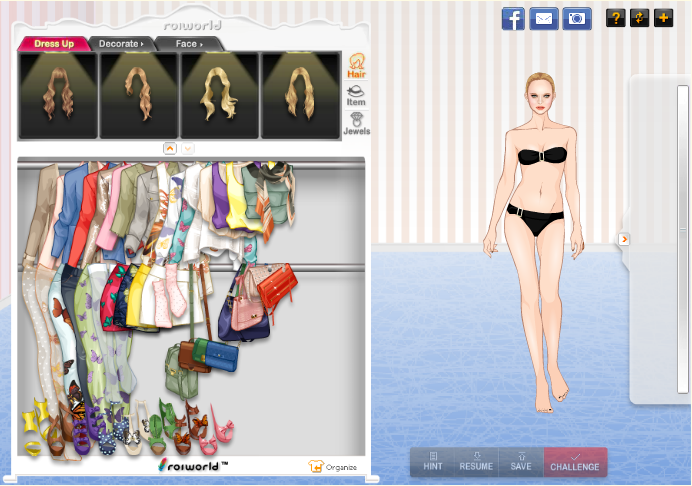
Task: Click the email envelope icon
Action: [544, 18]
